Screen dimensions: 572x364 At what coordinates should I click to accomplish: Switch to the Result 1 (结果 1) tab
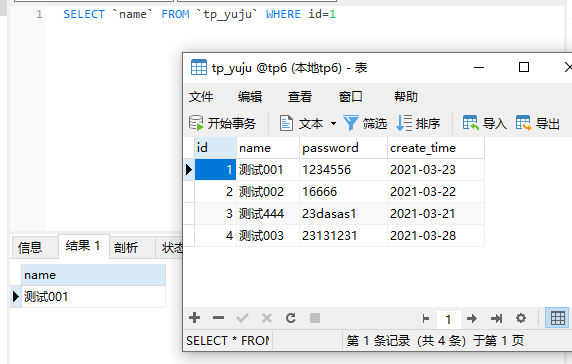coord(84,246)
